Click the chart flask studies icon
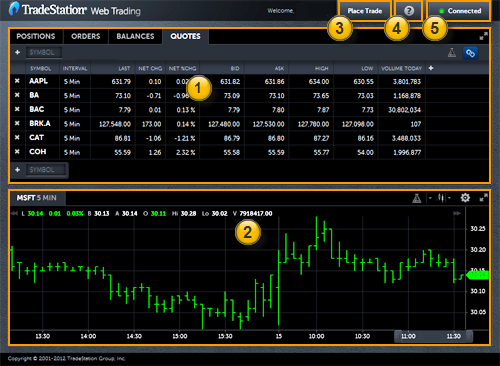This screenshot has height=366, width=500. pyautogui.click(x=417, y=198)
